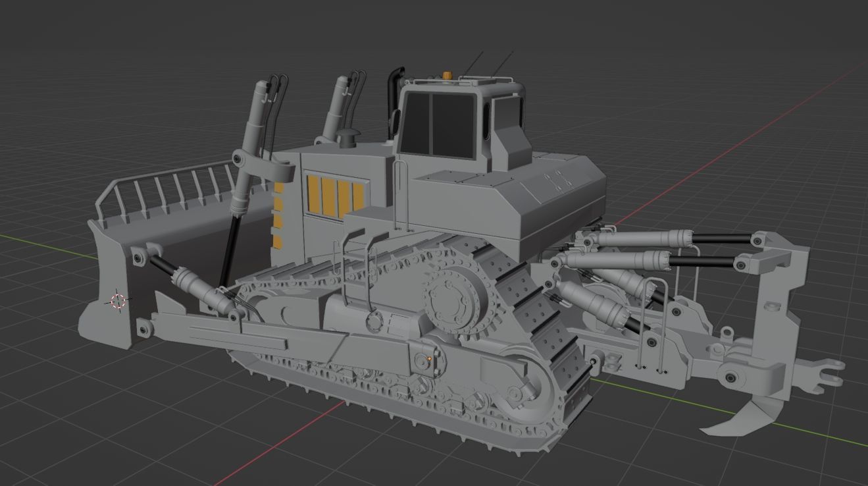Select the air pre-cleaner cap on hood

click(347, 138)
